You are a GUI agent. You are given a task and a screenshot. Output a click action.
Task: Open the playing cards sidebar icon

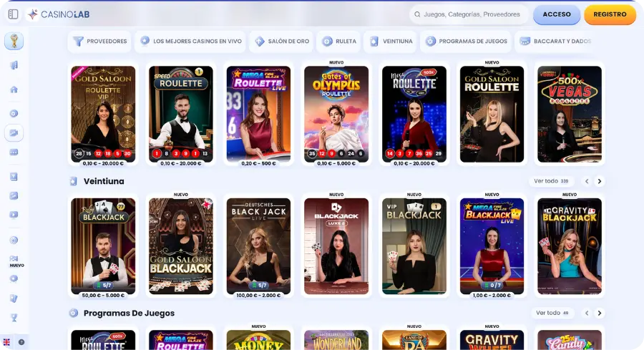(14, 298)
